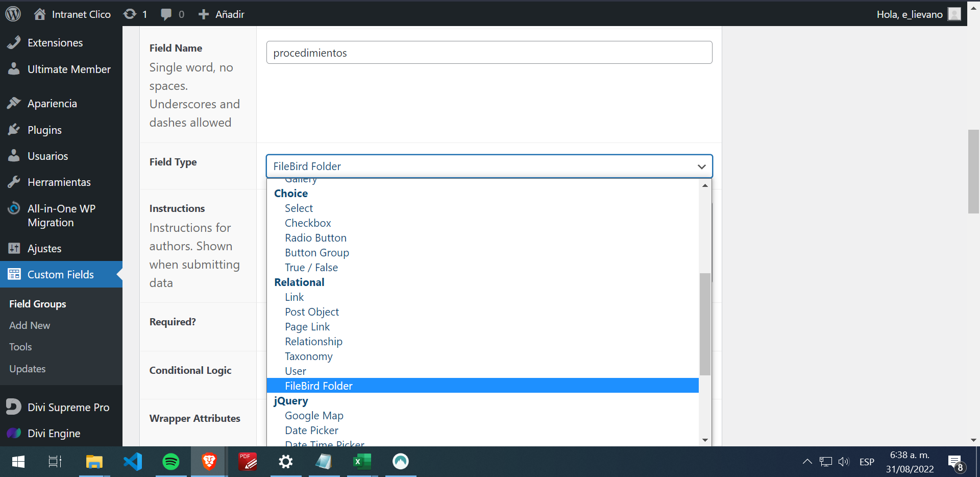980x477 pixels.
Task: Choose Post Object field type
Action: 312,312
